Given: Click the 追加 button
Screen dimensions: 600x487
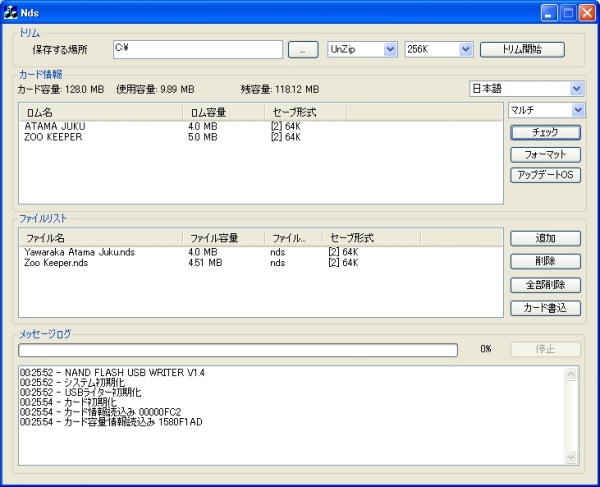Looking at the screenshot, I should [545, 238].
